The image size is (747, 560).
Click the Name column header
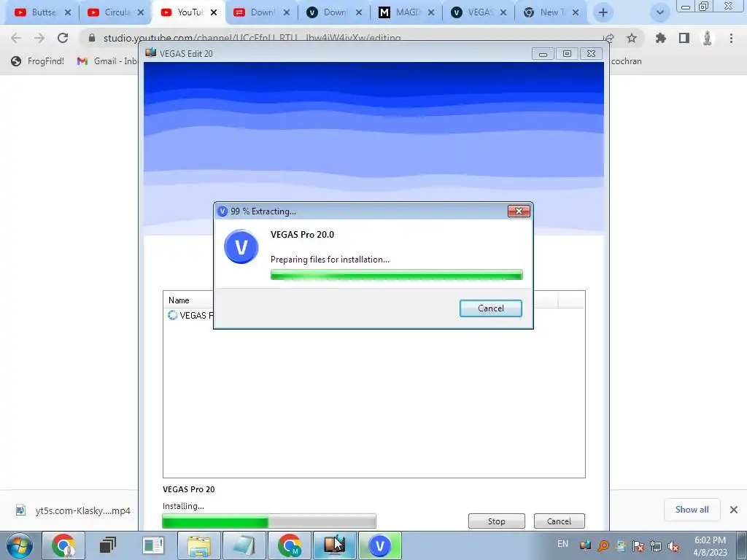point(179,300)
